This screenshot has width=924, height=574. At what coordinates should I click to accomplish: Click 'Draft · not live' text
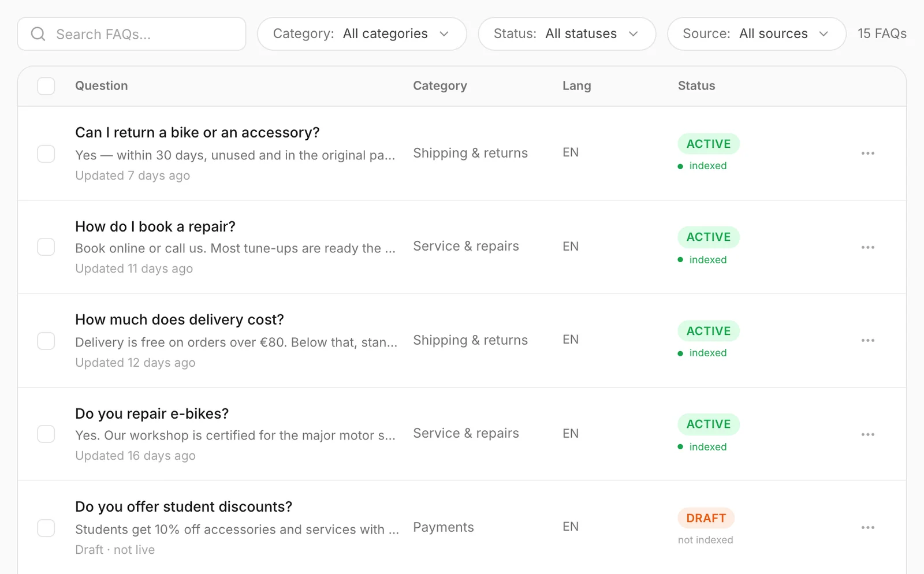[x=115, y=550]
